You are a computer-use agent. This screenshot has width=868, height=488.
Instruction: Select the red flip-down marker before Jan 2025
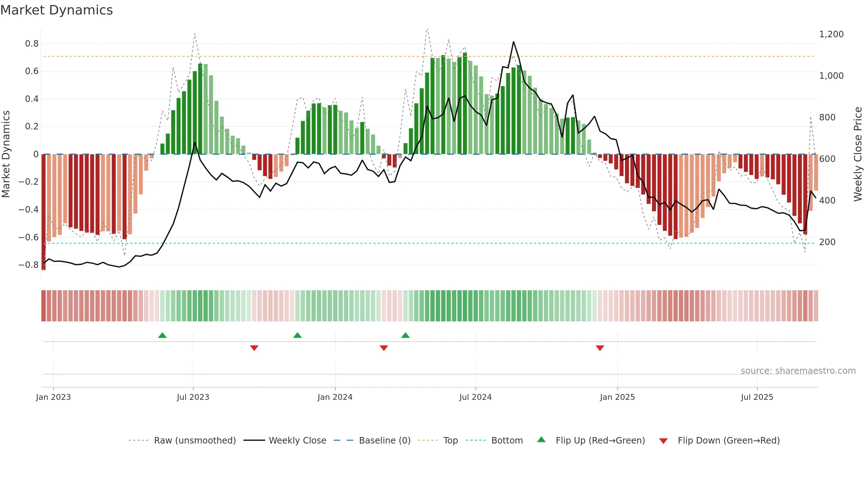point(600,348)
